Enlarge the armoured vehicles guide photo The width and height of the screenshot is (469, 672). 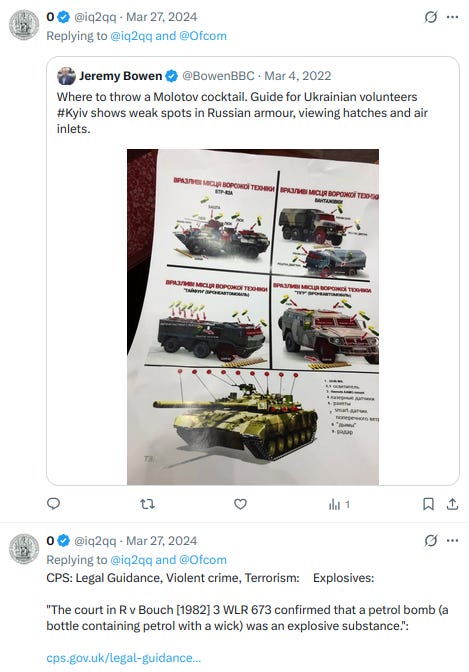(x=253, y=317)
